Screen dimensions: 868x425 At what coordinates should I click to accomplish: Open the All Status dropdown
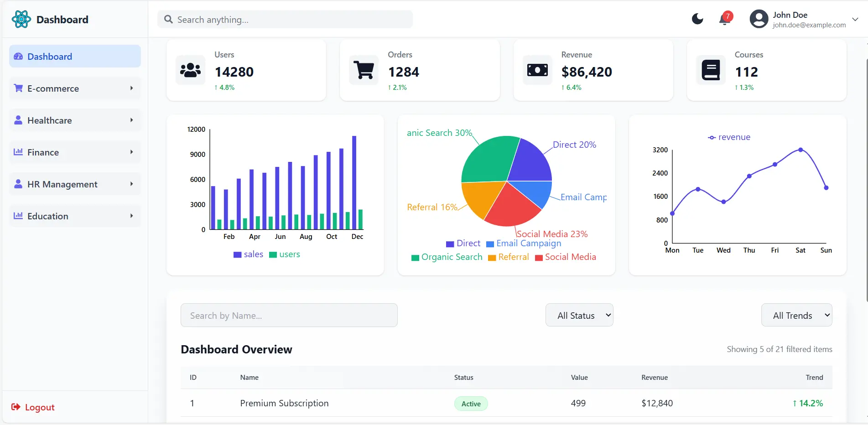pyautogui.click(x=579, y=315)
